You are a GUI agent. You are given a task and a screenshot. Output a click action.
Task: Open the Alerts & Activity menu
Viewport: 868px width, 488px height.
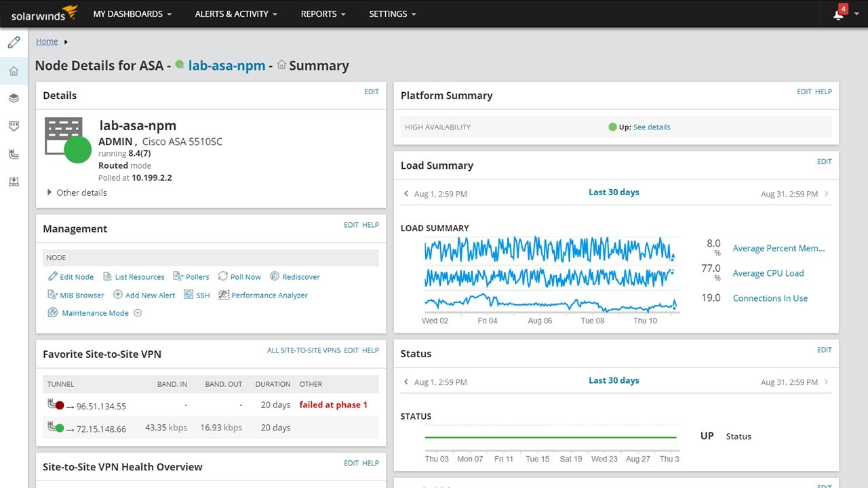[236, 14]
